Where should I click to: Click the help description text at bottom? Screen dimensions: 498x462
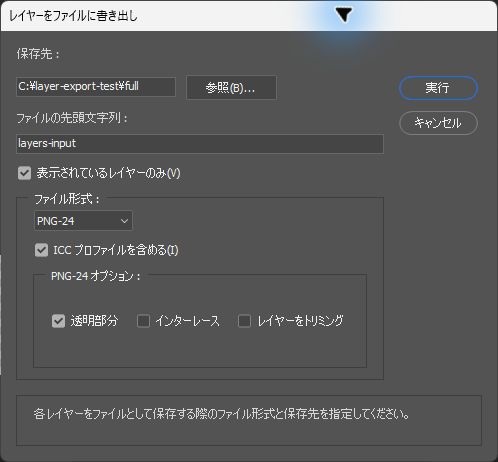coord(221,414)
